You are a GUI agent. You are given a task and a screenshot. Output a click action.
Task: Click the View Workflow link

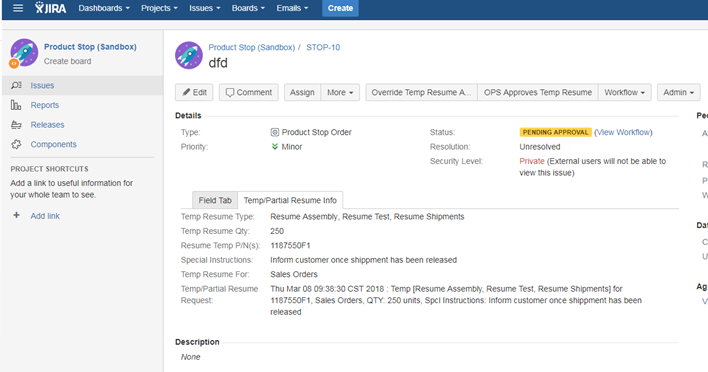pyautogui.click(x=623, y=132)
